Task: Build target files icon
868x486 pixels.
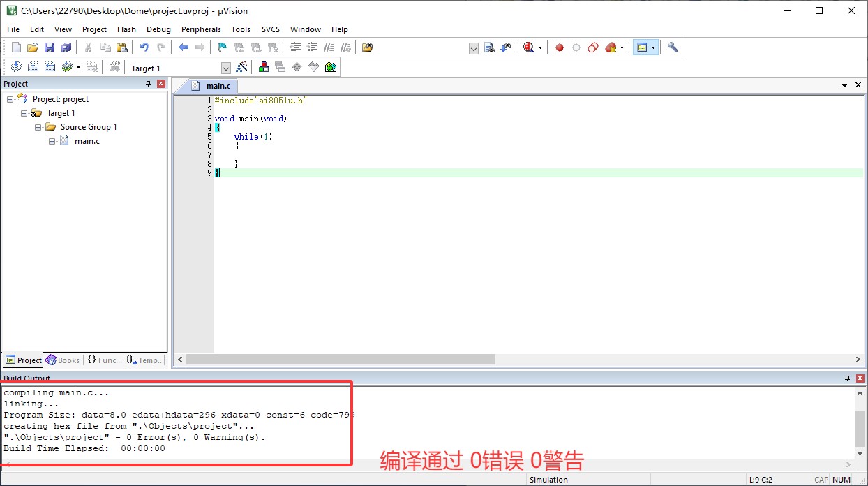Action: coord(33,67)
